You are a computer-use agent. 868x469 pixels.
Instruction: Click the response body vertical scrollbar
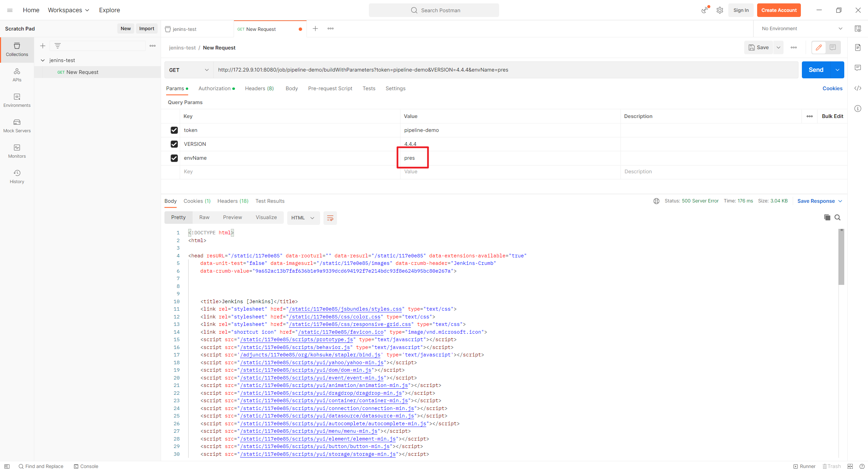[x=841, y=257]
